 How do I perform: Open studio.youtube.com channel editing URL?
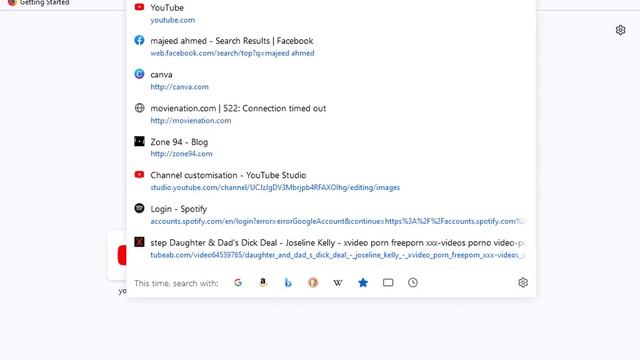tap(275, 188)
